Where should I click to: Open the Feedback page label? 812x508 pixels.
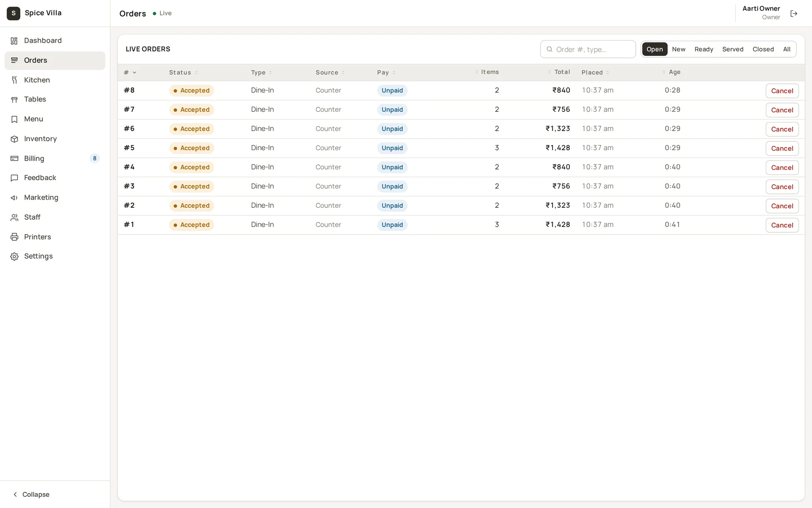tap(40, 178)
